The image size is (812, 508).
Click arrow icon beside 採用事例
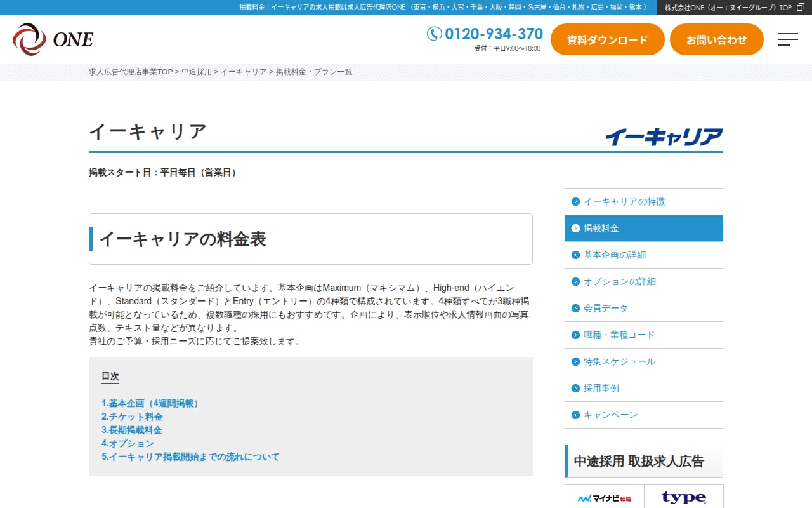tap(575, 389)
